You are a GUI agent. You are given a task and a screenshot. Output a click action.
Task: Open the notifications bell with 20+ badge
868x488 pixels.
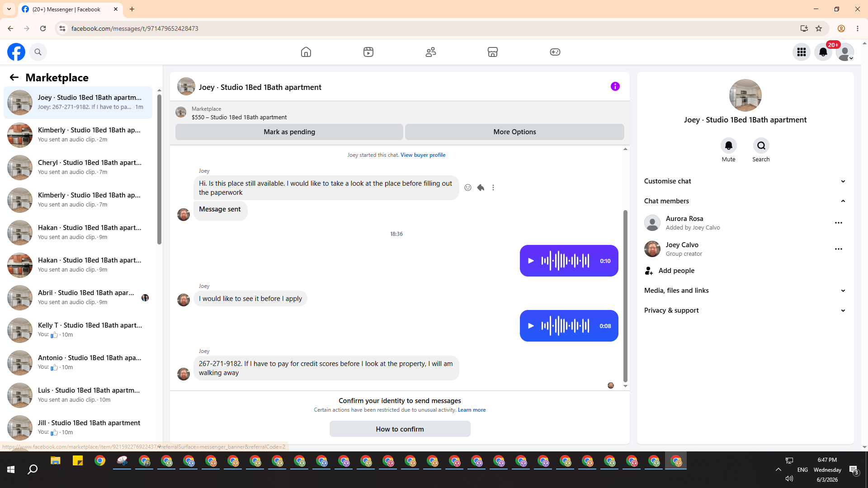coord(823,52)
